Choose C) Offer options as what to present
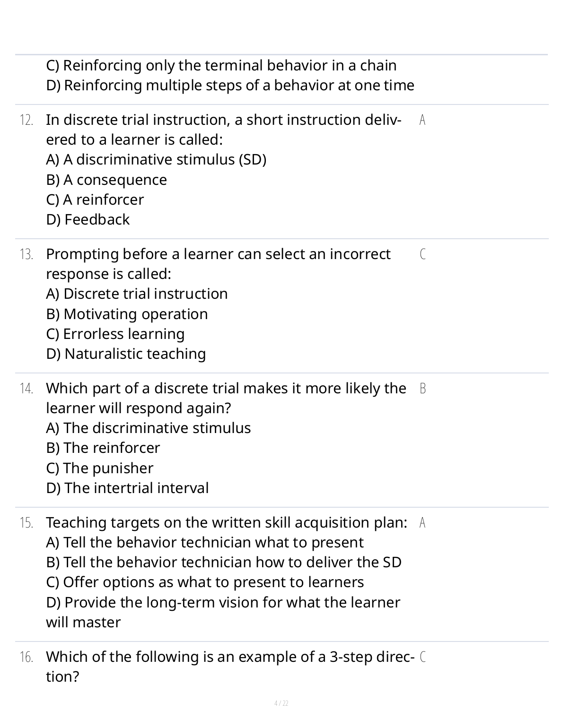Viewport: 563px width, 728px height. (205, 582)
